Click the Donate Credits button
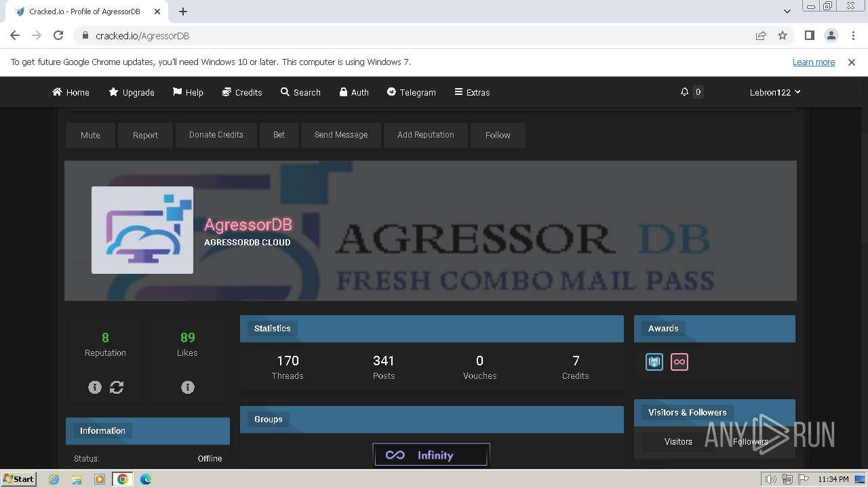 (216, 135)
